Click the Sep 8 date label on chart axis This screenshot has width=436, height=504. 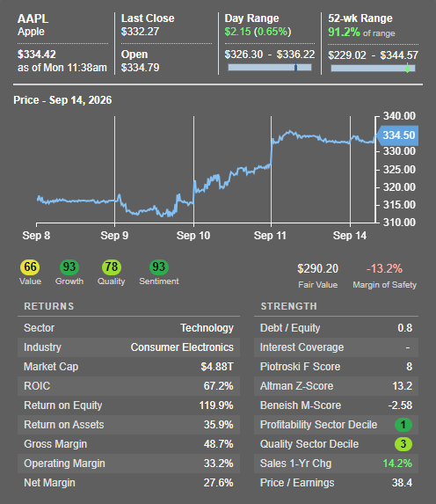36,236
